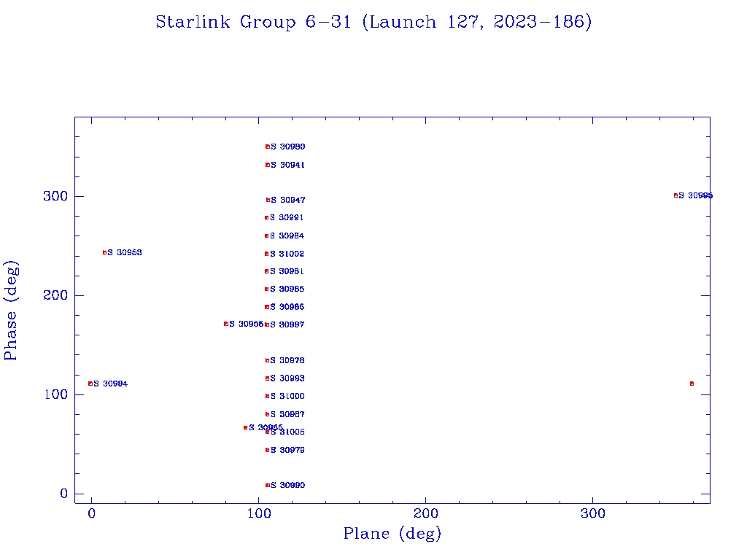Click the "Phase (deg)" y-axis label
Viewport: 747px width, 560px height.
coord(11,311)
